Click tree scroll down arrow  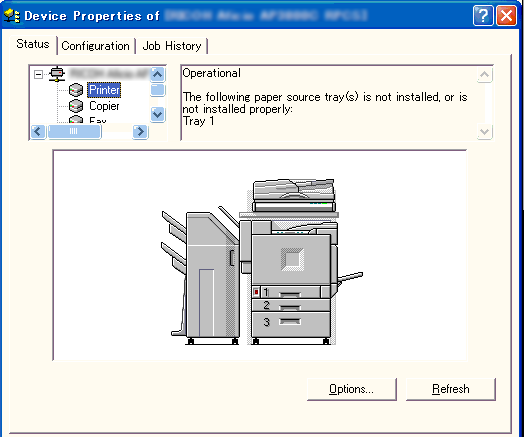157,114
